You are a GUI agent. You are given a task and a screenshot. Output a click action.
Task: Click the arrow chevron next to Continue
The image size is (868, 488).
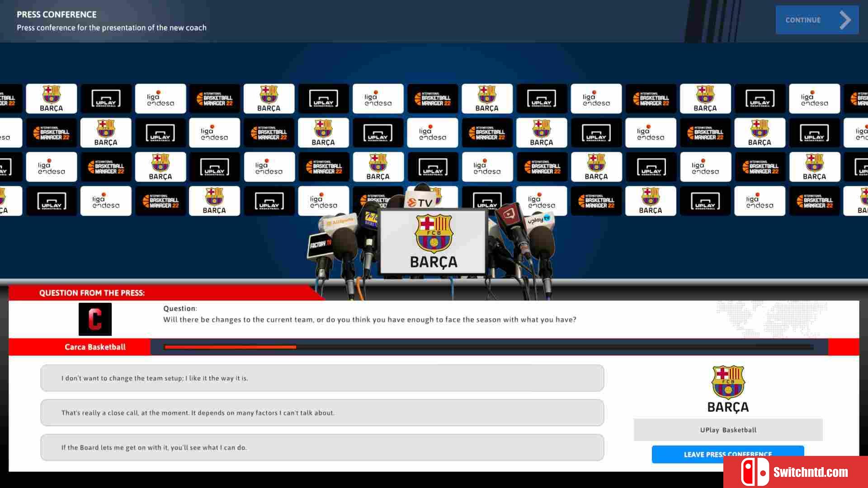pyautogui.click(x=845, y=20)
